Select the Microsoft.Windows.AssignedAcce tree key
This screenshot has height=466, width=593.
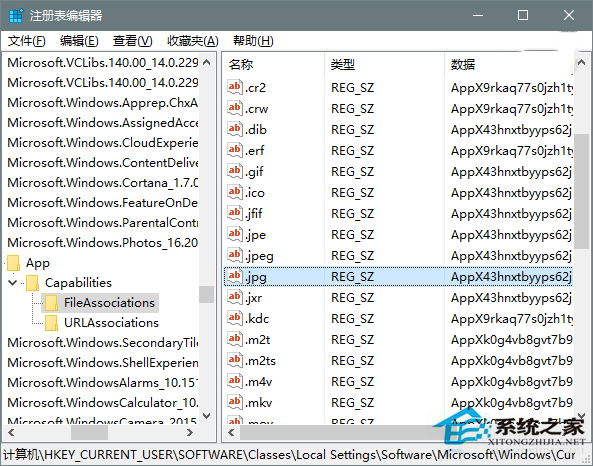click(x=102, y=123)
